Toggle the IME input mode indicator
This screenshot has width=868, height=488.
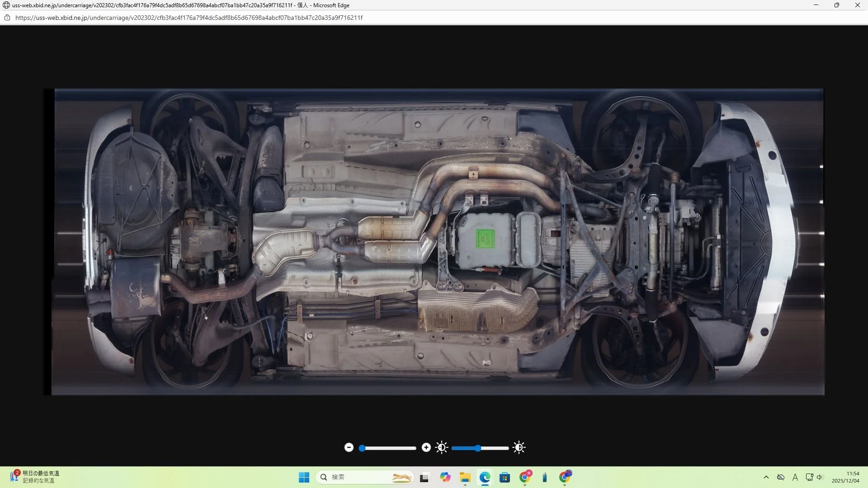[x=795, y=477]
